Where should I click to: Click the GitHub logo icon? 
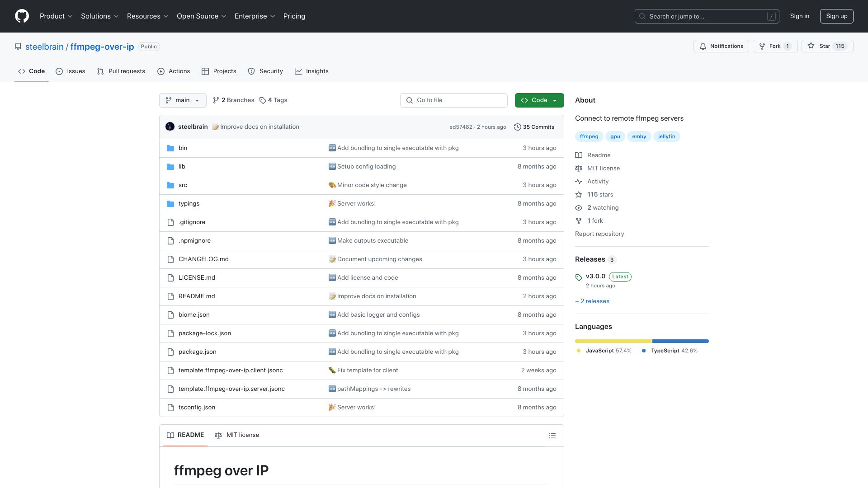coord(22,16)
